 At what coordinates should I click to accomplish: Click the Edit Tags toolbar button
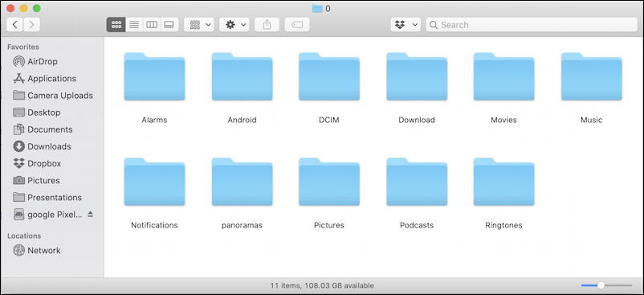tap(297, 25)
